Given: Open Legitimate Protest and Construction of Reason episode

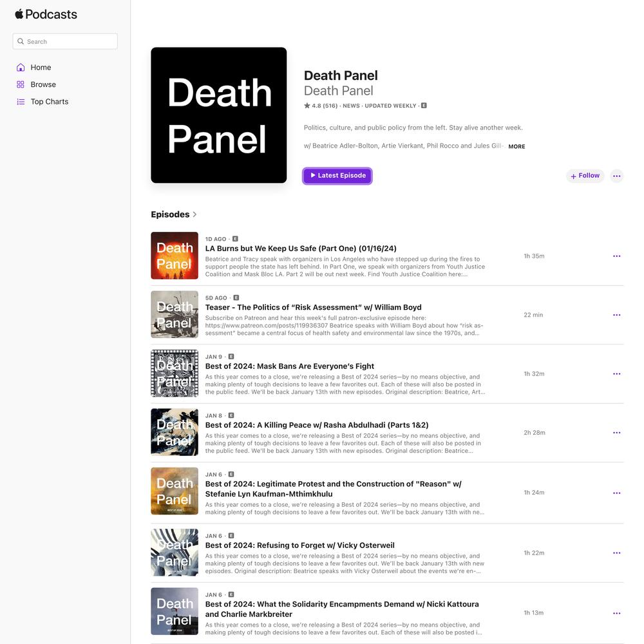Looking at the screenshot, I should (x=333, y=489).
